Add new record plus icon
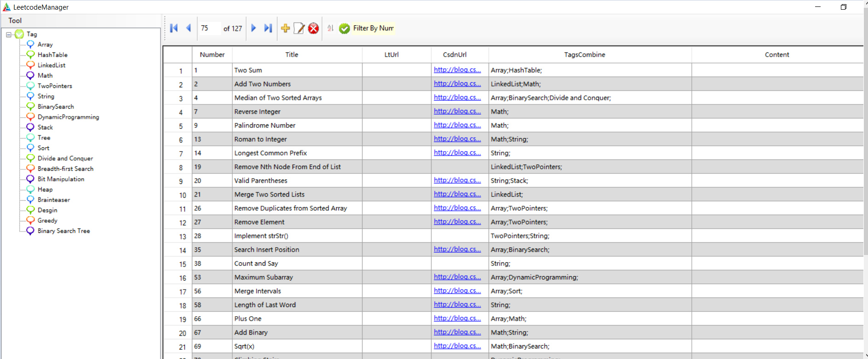 click(285, 28)
